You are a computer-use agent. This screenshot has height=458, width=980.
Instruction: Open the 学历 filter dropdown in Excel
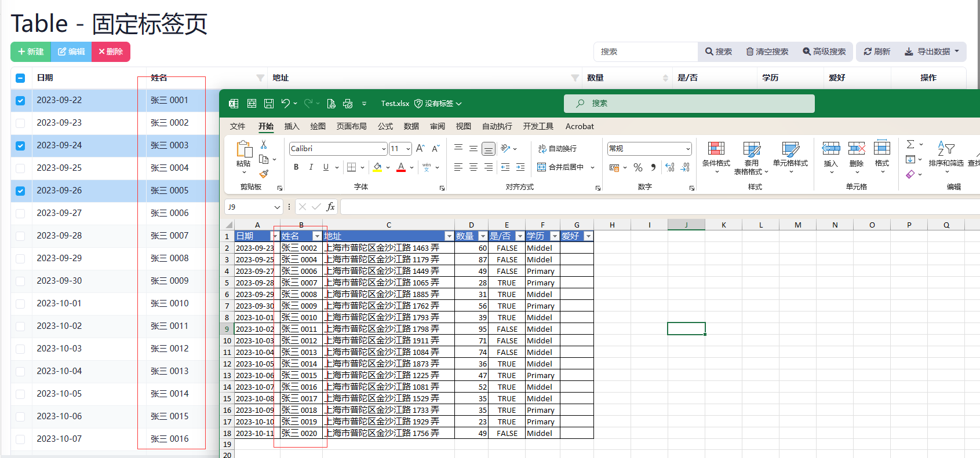click(555, 236)
